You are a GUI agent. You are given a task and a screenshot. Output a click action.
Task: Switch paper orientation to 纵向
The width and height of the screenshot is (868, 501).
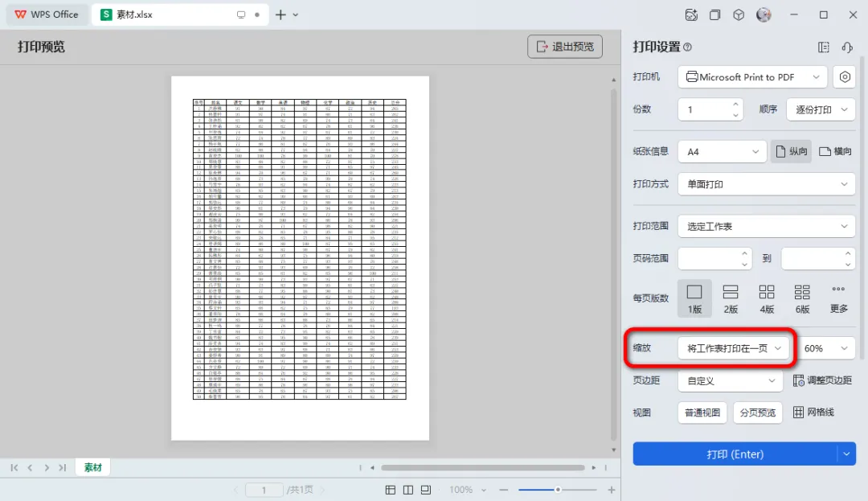791,151
